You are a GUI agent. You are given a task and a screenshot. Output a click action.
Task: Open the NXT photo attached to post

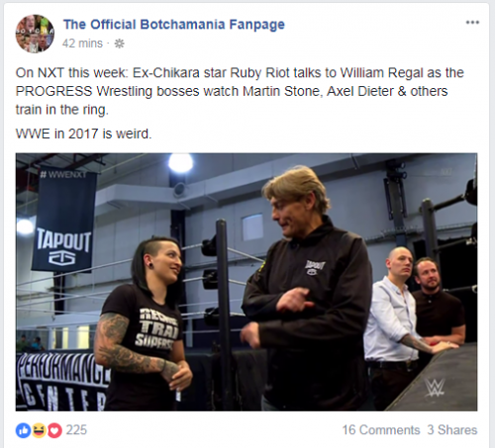[x=247, y=282]
